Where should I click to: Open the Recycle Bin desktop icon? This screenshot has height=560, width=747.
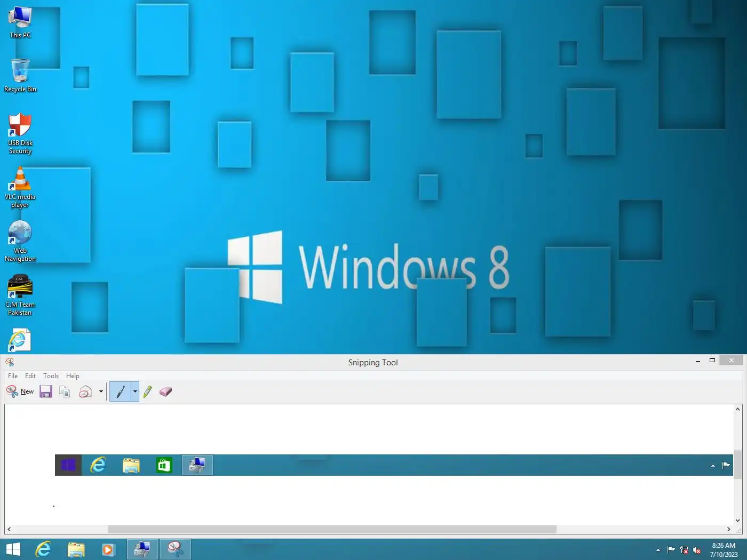[20, 76]
